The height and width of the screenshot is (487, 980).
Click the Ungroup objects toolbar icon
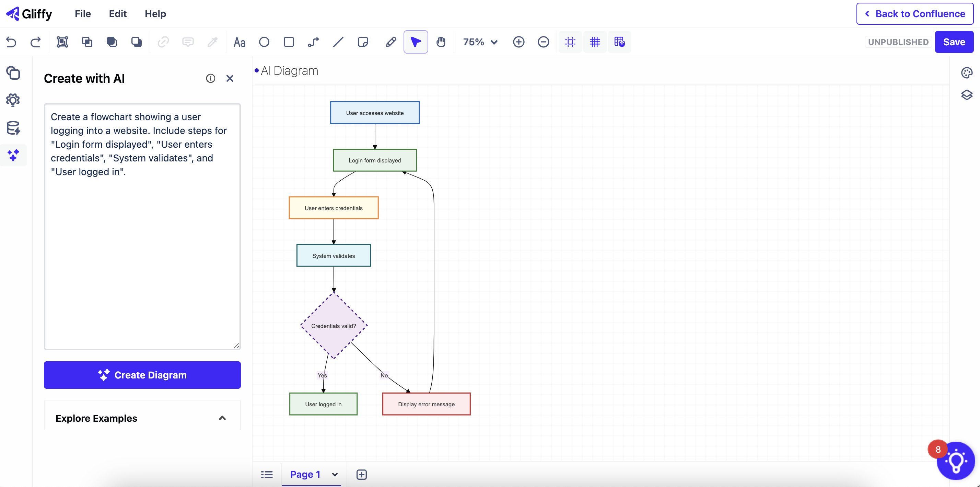coord(87,42)
